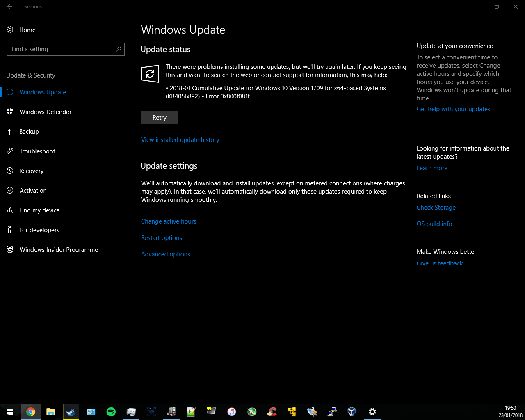Open File Explorer from the taskbar

point(50,412)
